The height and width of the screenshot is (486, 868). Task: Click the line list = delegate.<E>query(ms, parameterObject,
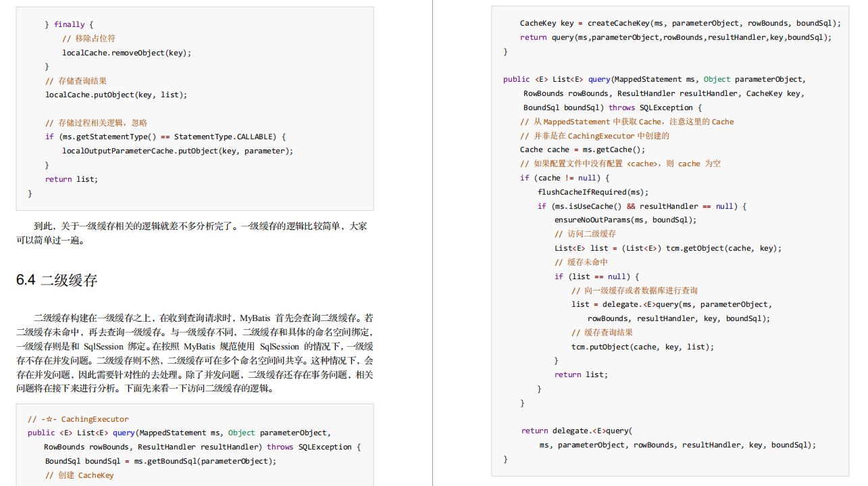tap(671, 304)
